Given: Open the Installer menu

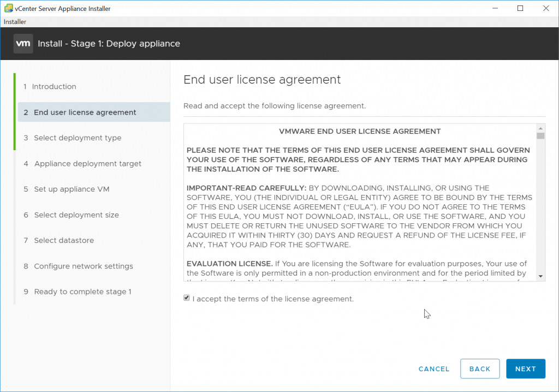Looking at the screenshot, I should pyautogui.click(x=15, y=22).
